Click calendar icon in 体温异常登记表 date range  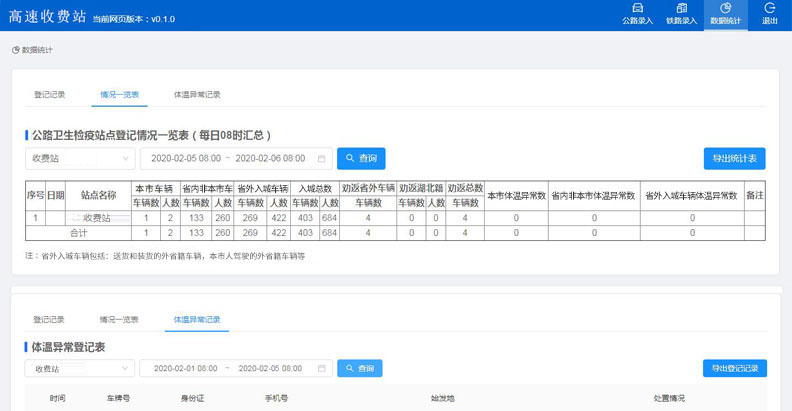tap(321, 368)
